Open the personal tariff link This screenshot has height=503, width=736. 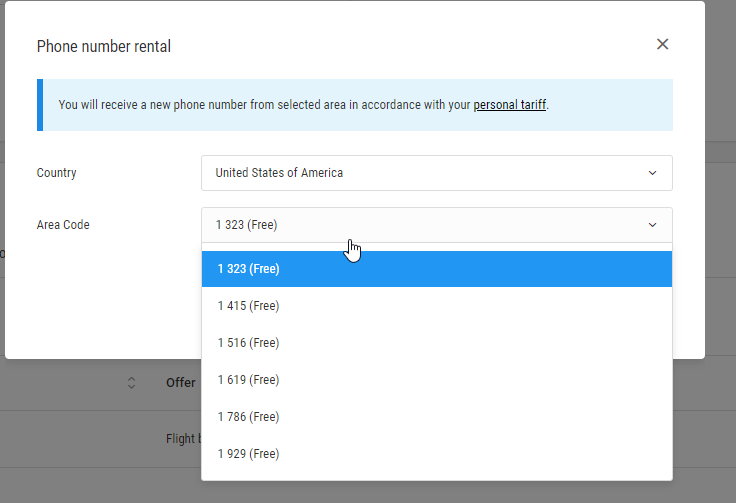[x=509, y=105]
